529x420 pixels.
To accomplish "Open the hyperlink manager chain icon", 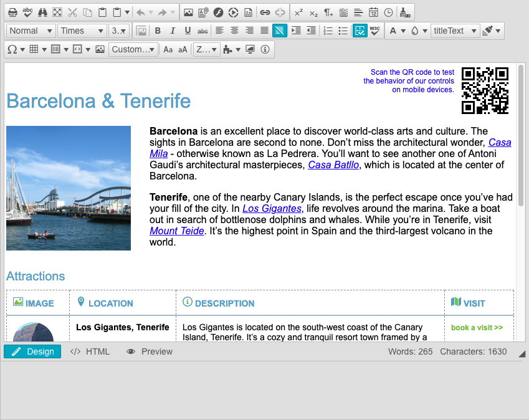I will (x=265, y=13).
